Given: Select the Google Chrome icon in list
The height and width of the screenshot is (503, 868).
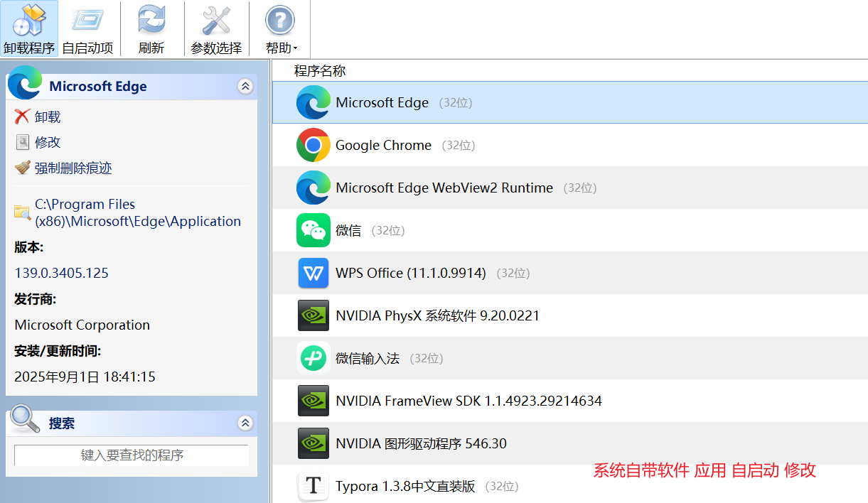Looking at the screenshot, I should point(314,145).
